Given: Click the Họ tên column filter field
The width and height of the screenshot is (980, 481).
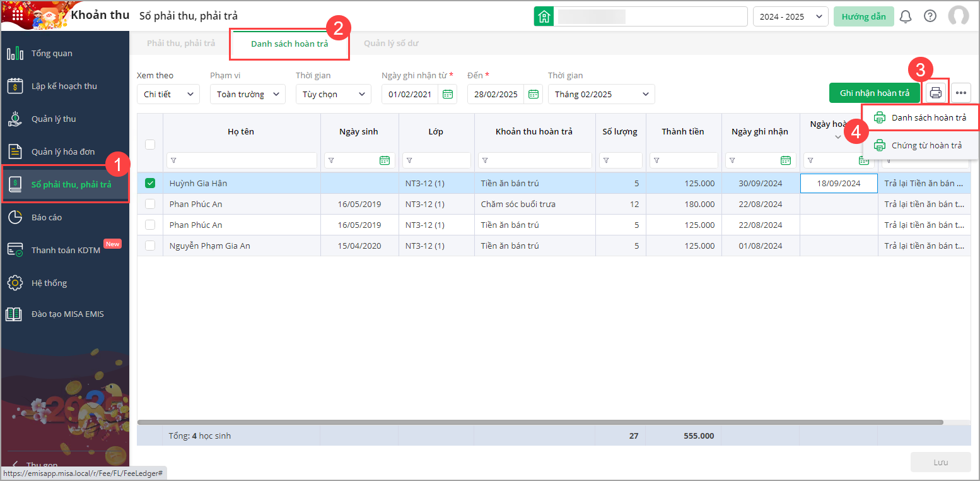Looking at the screenshot, I should tap(242, 160).
